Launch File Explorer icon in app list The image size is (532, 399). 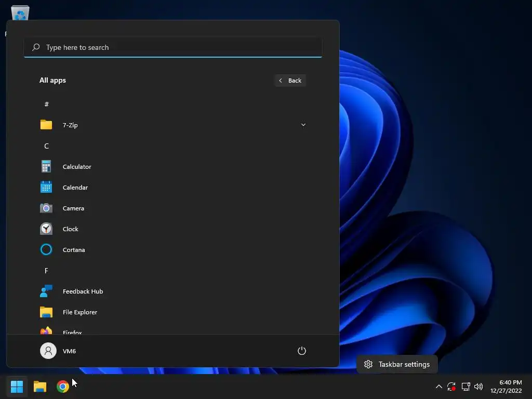[46, 312]
